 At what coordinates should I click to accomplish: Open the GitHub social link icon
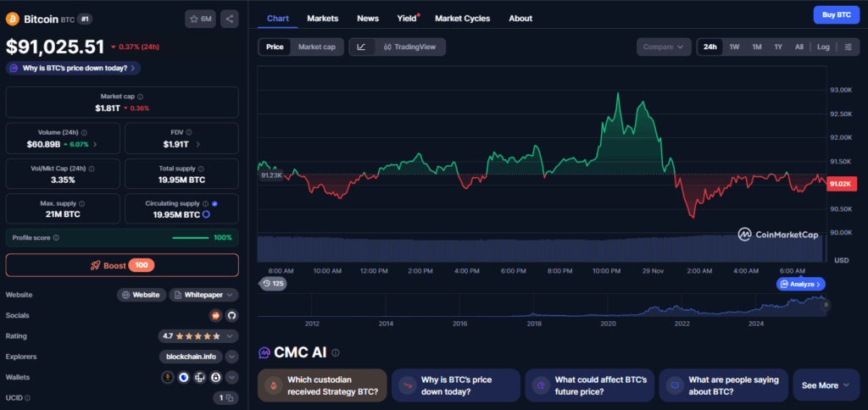(x=231, y=315)
